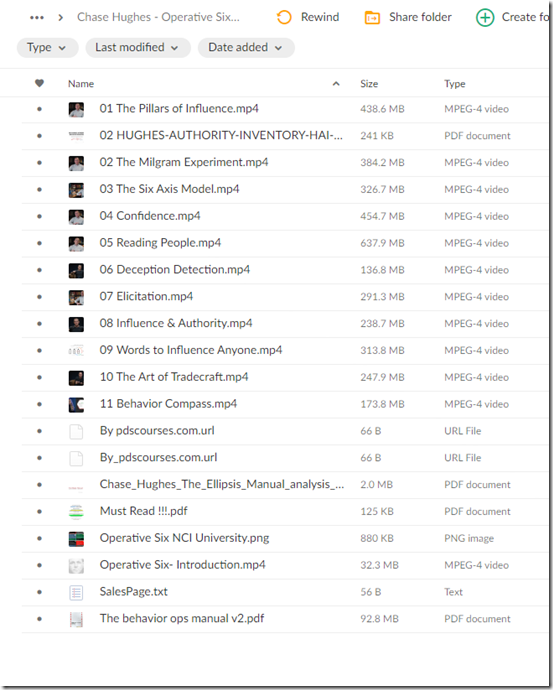Click the SalesPage.txt text file icon
The width and height of the screenshot is (553, 690).
pyautogui.click(x=76, y=592)
